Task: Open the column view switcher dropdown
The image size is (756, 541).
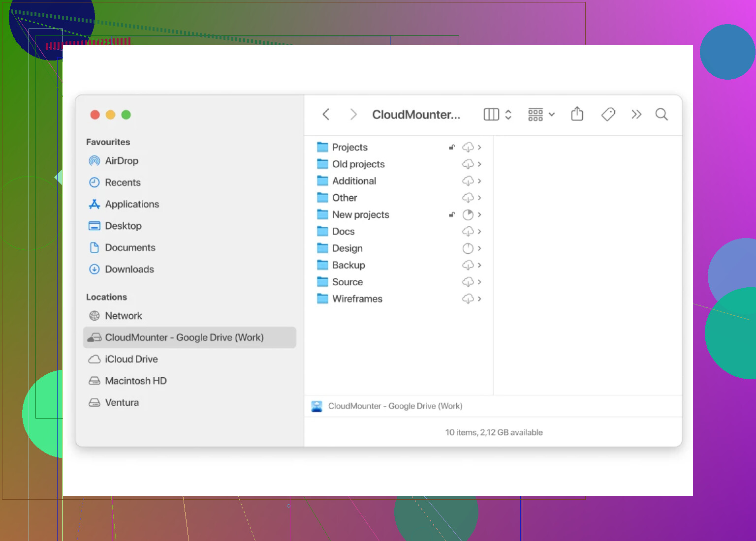Action: tap(498, 115)
